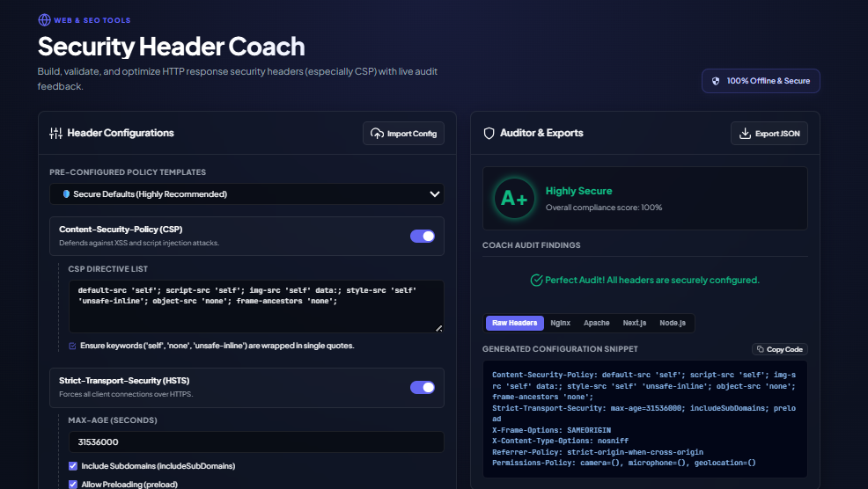Uncheck Include Subdomains checkbox
Screen dimensions: 868x489
(72, 466)
